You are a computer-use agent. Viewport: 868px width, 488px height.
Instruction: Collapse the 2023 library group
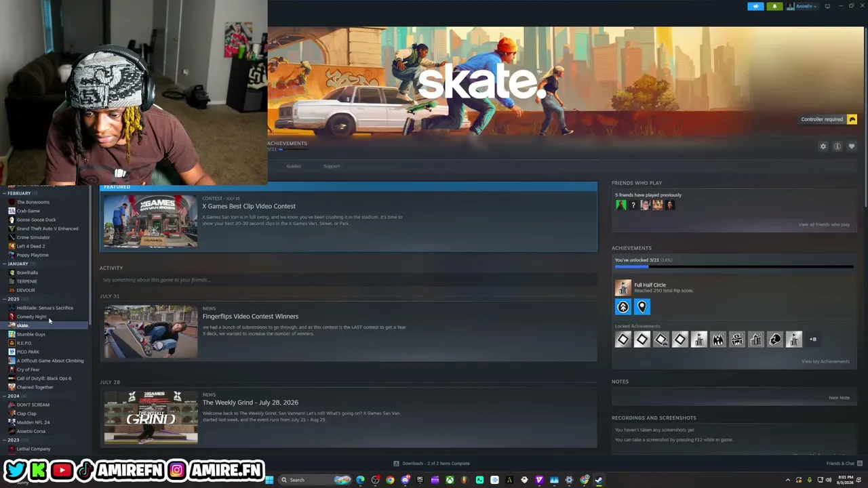13,440
